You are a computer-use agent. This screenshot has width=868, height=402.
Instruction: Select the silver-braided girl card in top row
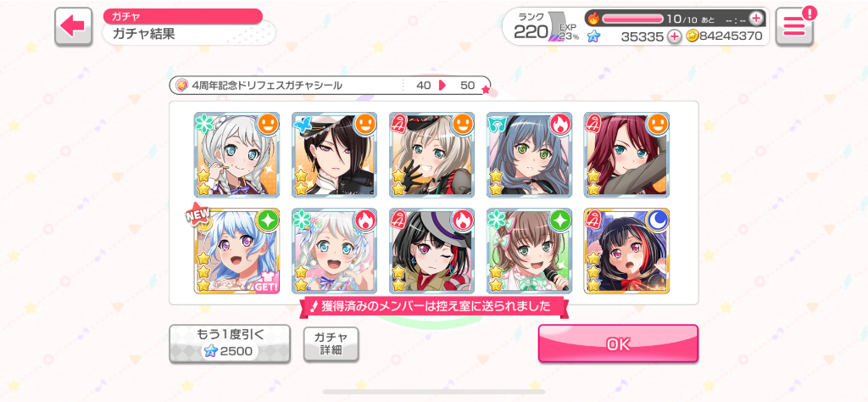click(x=237, y=154)
